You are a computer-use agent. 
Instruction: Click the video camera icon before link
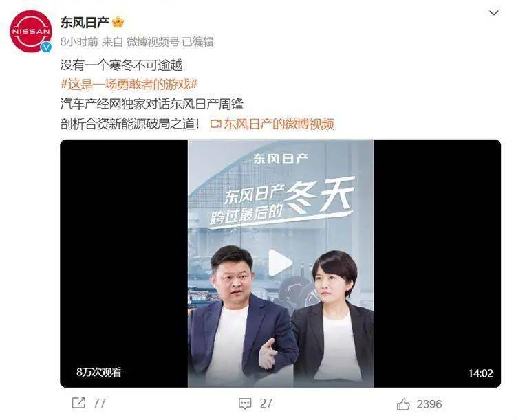[216, 124]
